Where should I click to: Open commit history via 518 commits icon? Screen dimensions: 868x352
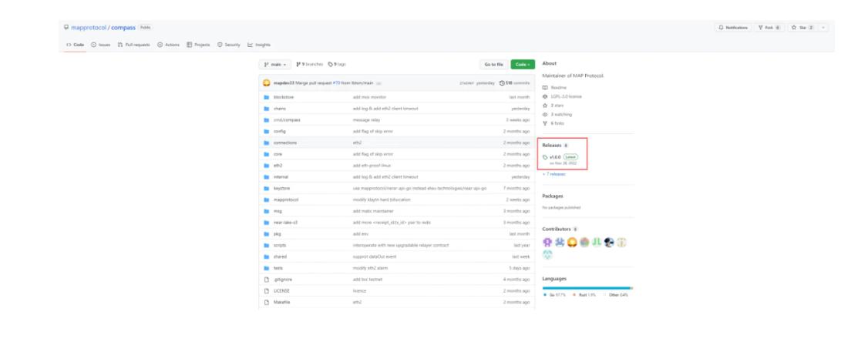[502, 82]
